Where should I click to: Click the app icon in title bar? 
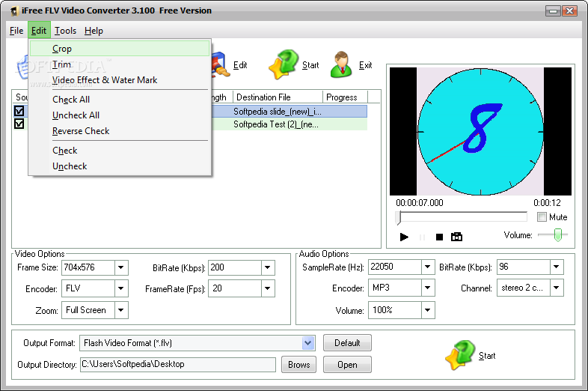pos(14,11)
